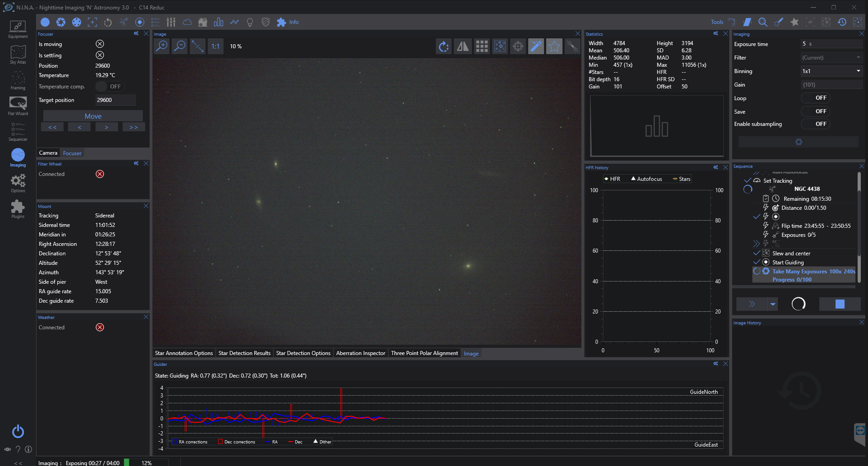
Task: Toggle star detection star icon
Action: pyautogui.click(x=554, y=46)
